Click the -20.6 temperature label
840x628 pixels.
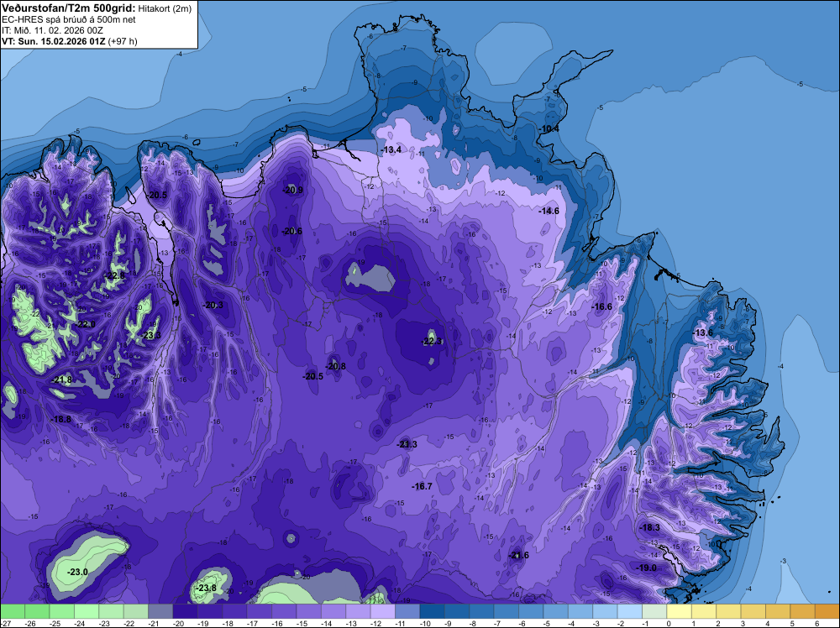[x=292, y=231]
